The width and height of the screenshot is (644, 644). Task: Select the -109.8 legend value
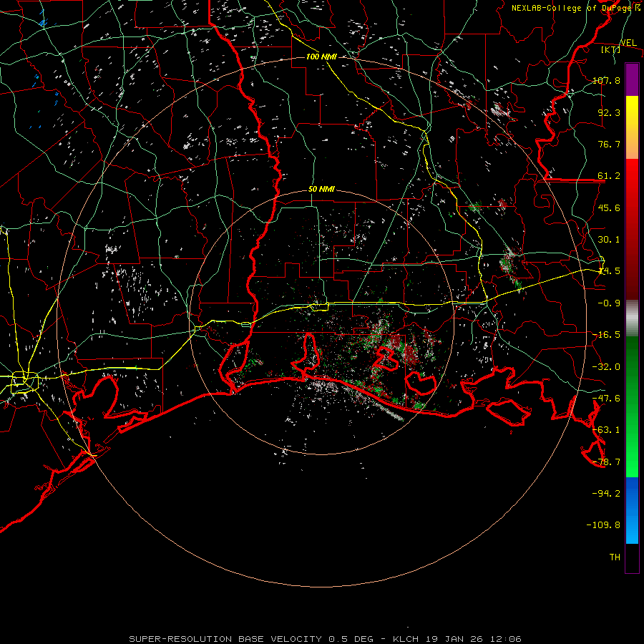coord(603,525)
